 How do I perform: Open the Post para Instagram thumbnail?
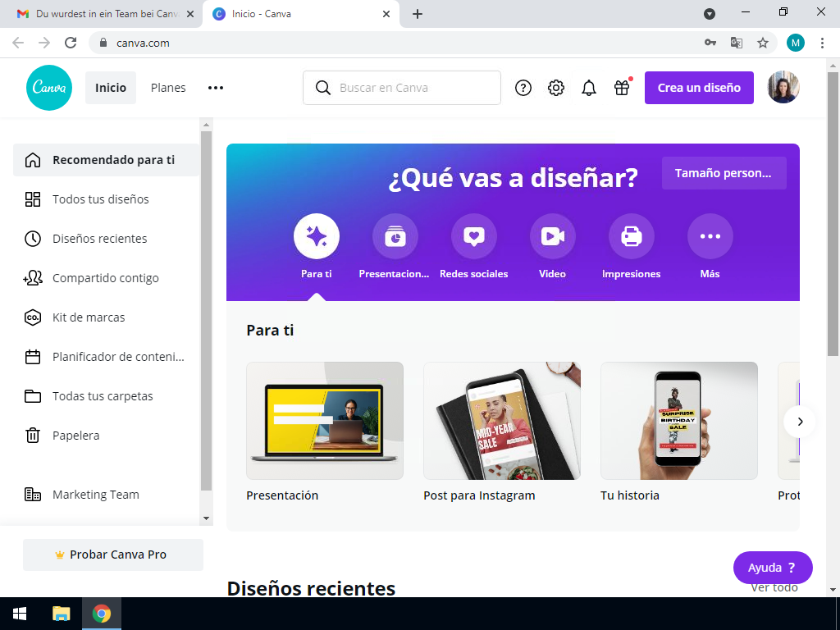pyautogui.click(x=502, y=421)
